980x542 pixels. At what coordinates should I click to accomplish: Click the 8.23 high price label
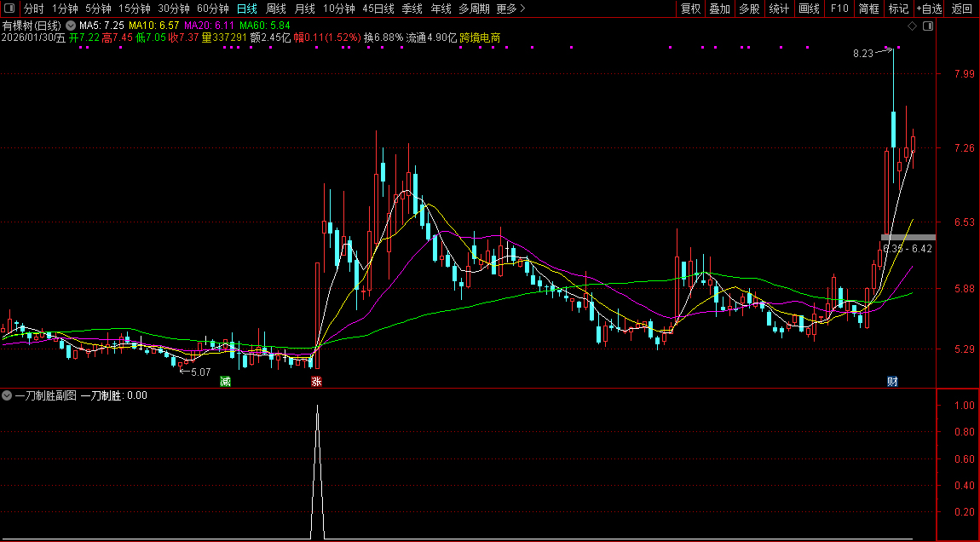click(x=862, y=54)
